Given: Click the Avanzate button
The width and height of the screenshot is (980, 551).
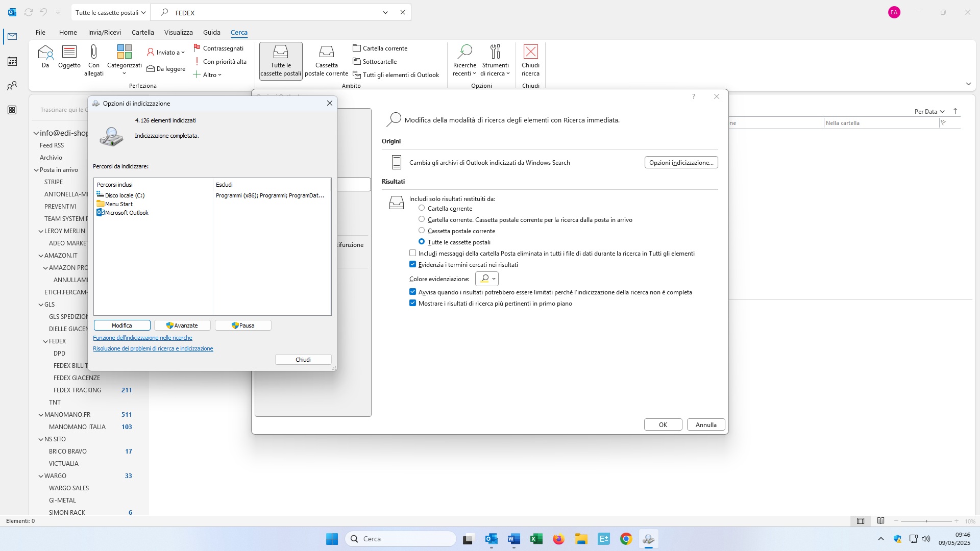Looking at the screenshot, I should click(x=182, y=325).
